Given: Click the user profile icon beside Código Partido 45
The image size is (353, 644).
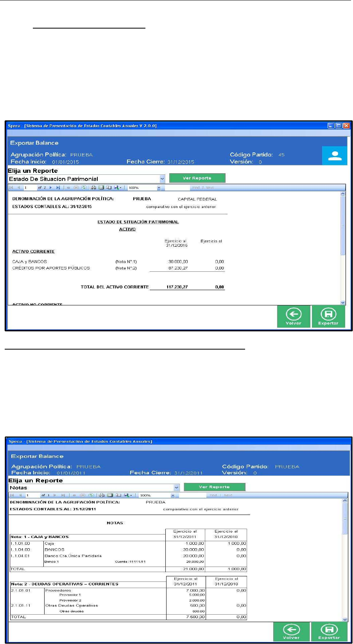Looking at the screenshot, I should [x=335, y=156].
